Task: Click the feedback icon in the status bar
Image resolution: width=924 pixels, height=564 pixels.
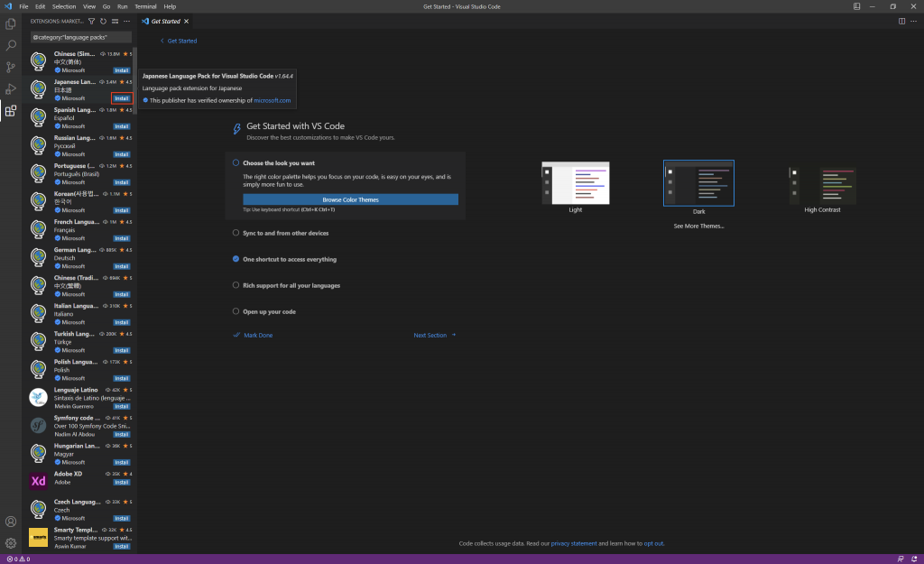Action: (x=901, y=559)
